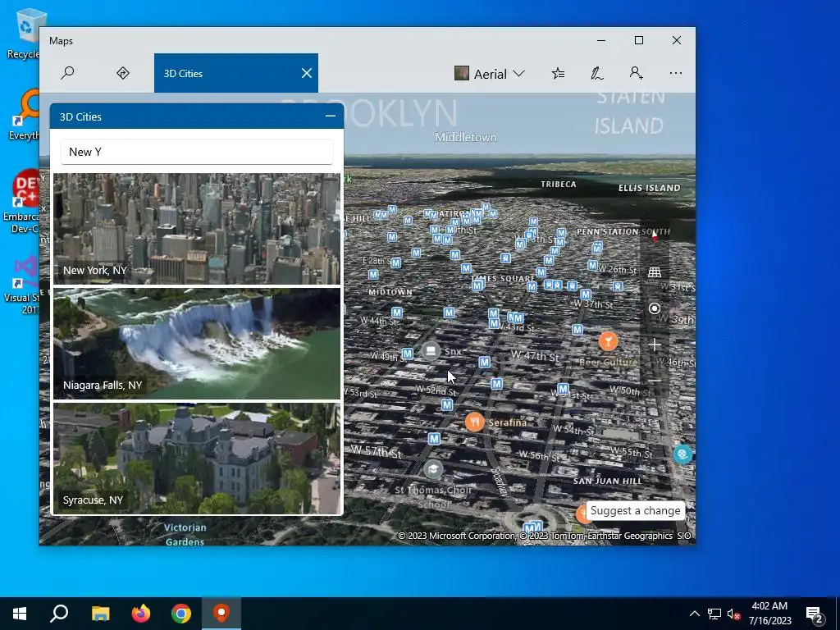Select the Niagara Falls, NY thumbnail
The height and width of the screenshot is (630, 840).
(x=197, y=344)
